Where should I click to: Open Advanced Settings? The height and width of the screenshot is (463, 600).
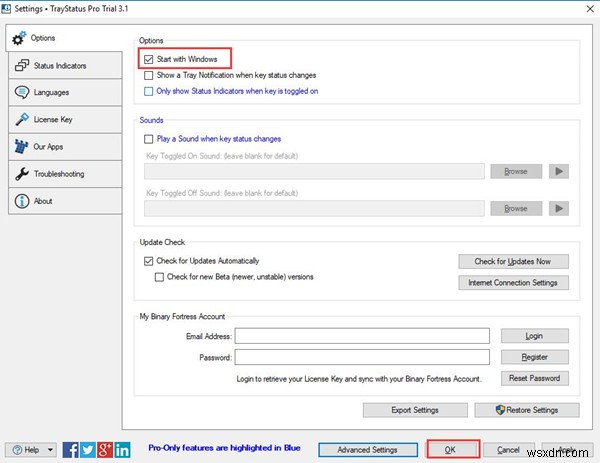point(368,450)
